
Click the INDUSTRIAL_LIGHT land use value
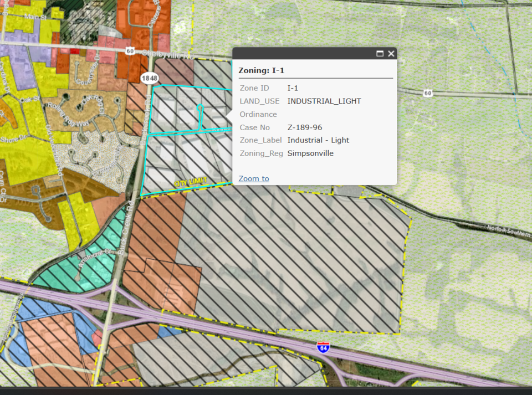pos(324,101)
